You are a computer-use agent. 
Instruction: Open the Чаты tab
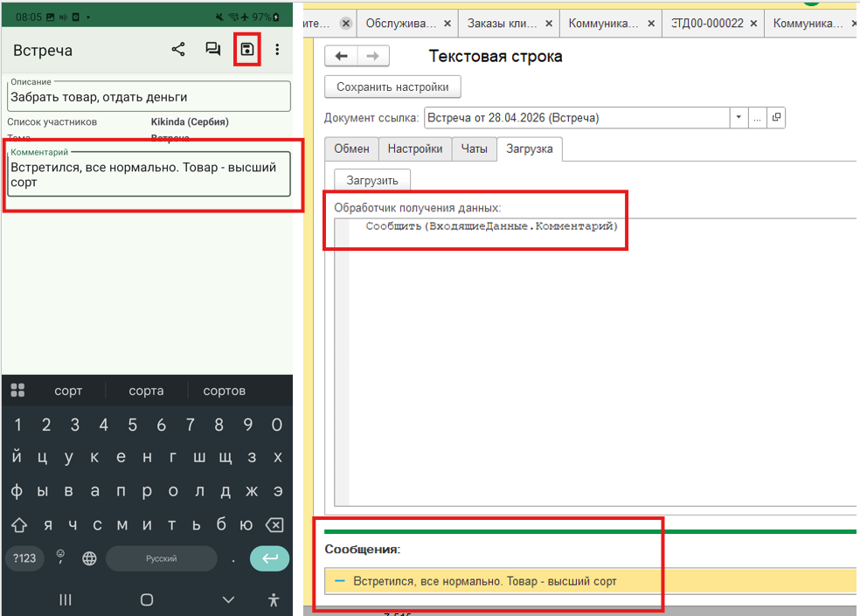(x=474, y=149)
